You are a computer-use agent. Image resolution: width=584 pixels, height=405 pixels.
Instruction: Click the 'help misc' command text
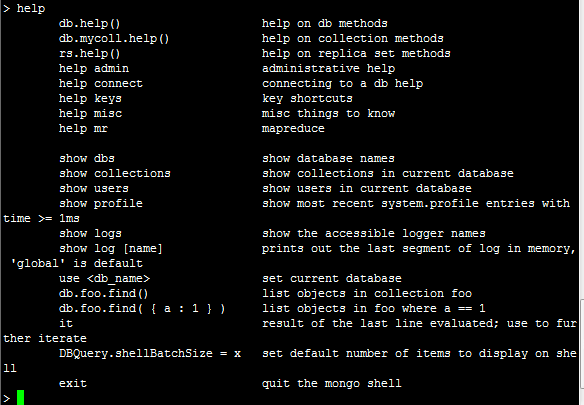point(91,113)
